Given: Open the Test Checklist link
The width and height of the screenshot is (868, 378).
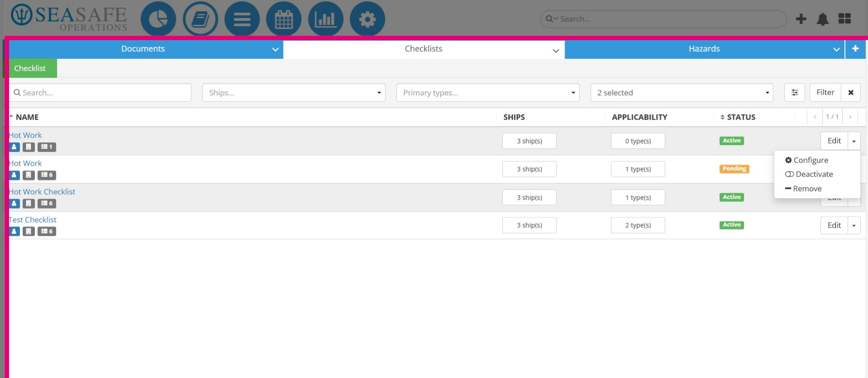Looking at the screenshot, I should (x=33, y=220).
